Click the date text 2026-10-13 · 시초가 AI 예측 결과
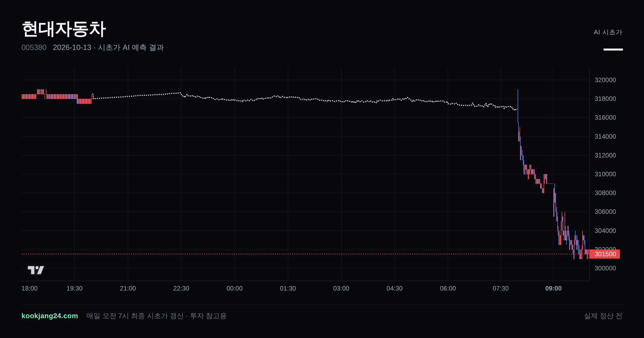The width and height of the screenshot is (644, 338). [x=108, y=47]
